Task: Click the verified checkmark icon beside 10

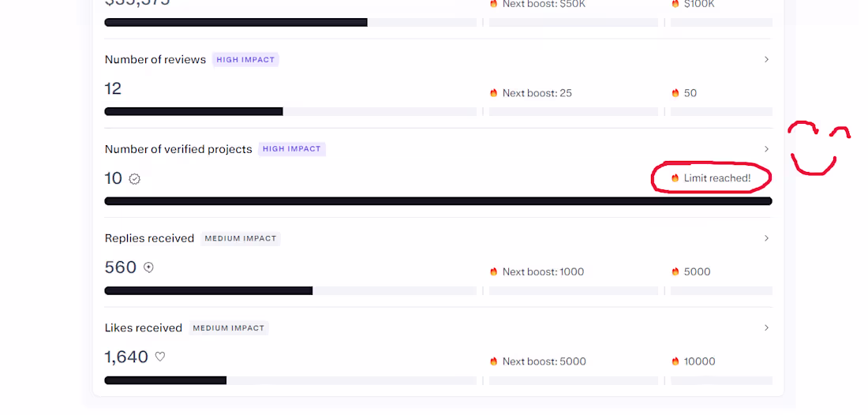Action: coord(134,179)
